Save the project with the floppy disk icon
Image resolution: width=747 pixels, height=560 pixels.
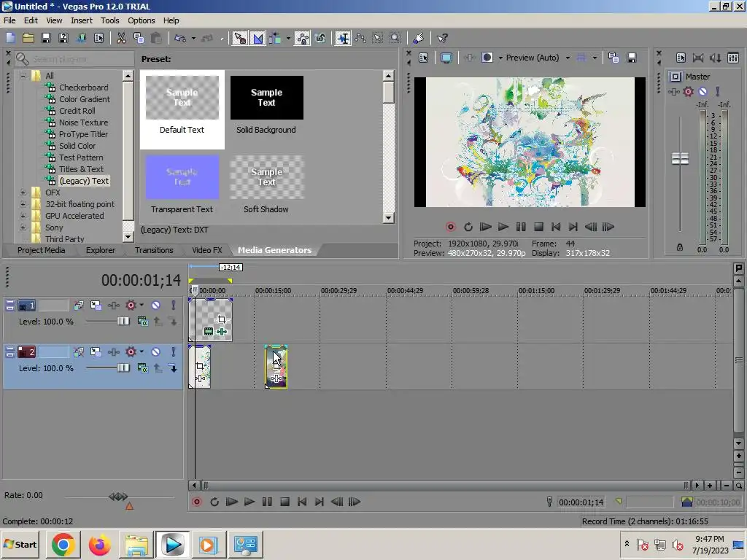point(46,38)
